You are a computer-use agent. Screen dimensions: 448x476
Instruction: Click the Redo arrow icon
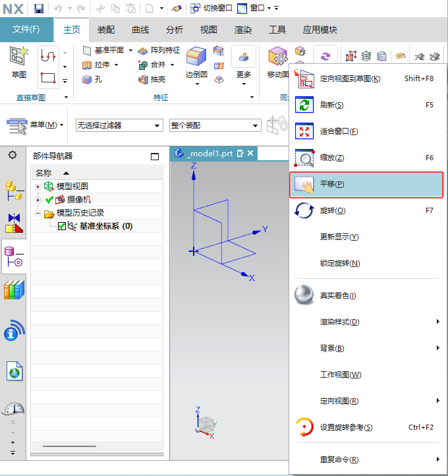pos(81,9)
